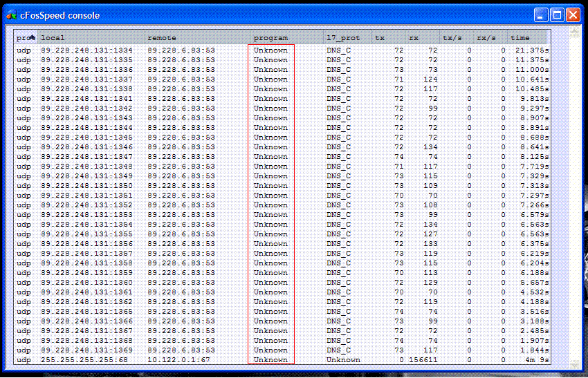Viewport: 588px width, 378px height.
Task: Click the cFosSpeed app icon in title bar
Action: (x=12, y=15)
